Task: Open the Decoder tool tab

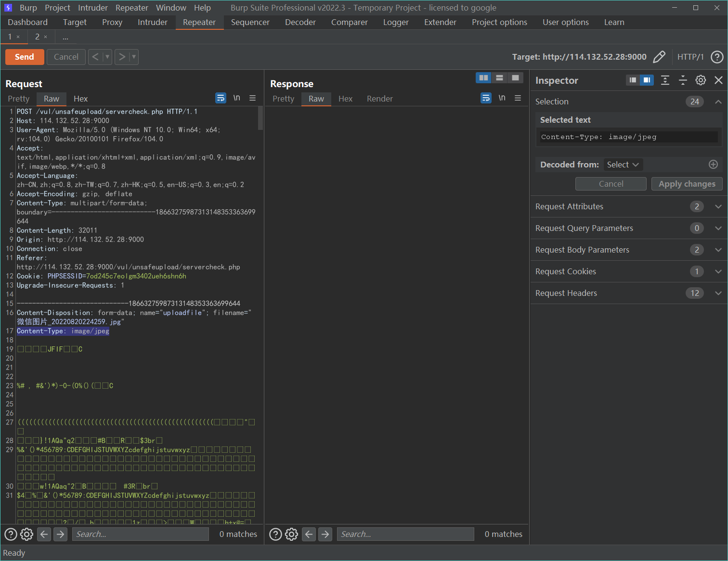Action: (x=300, y=22)
